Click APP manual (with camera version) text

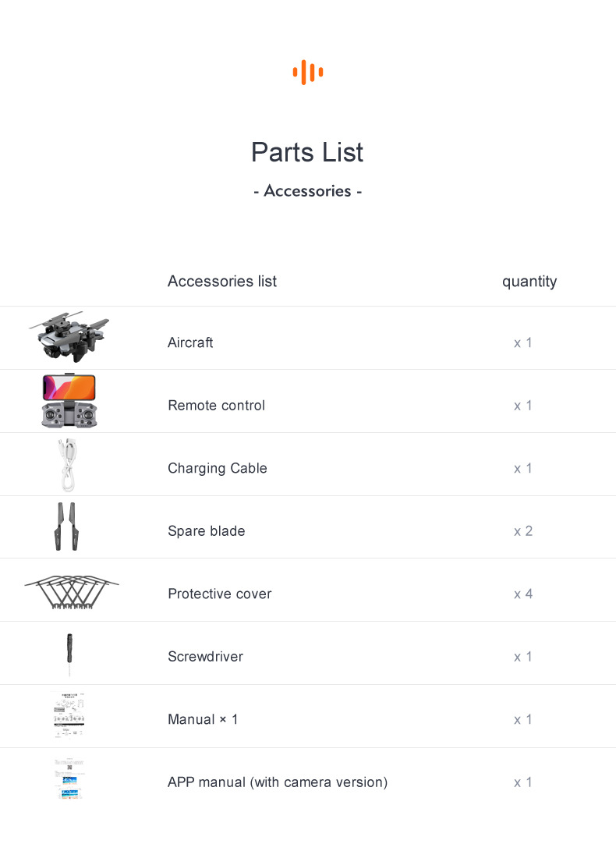point(278,782)
